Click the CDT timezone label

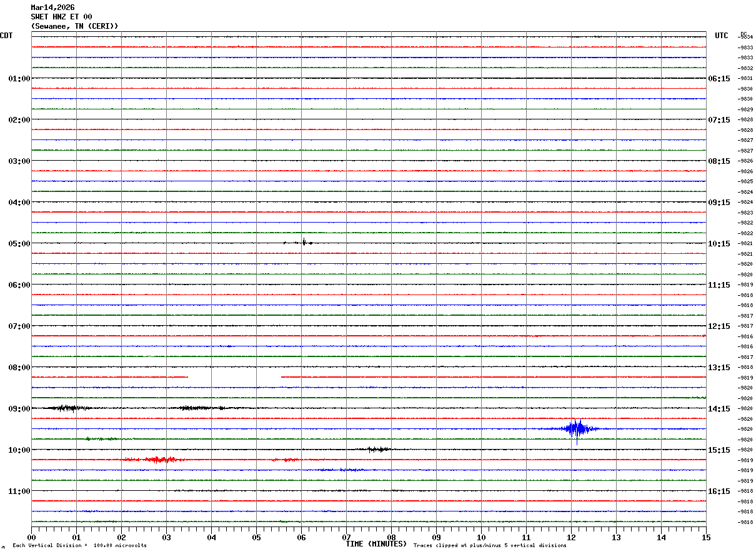pos(6,36)
